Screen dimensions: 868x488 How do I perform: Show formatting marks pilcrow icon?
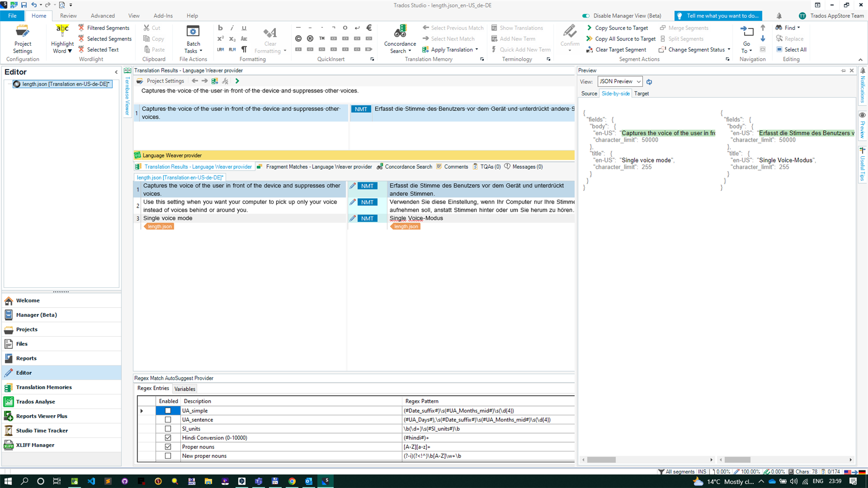point(244,49)
